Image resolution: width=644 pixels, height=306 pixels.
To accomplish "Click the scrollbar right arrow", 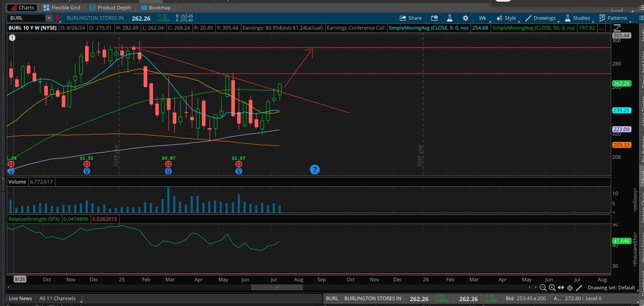I will pyautogui.click(x=537, y=288).
